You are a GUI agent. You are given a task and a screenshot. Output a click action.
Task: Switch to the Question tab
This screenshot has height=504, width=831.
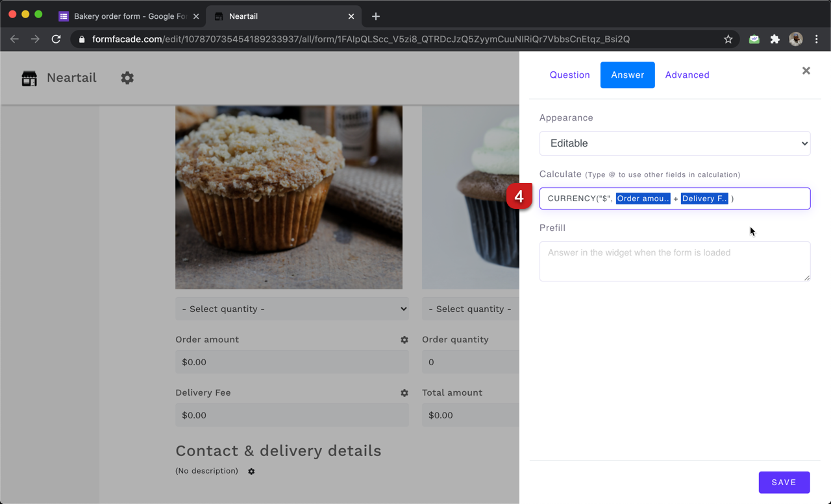tap(569, 75)
